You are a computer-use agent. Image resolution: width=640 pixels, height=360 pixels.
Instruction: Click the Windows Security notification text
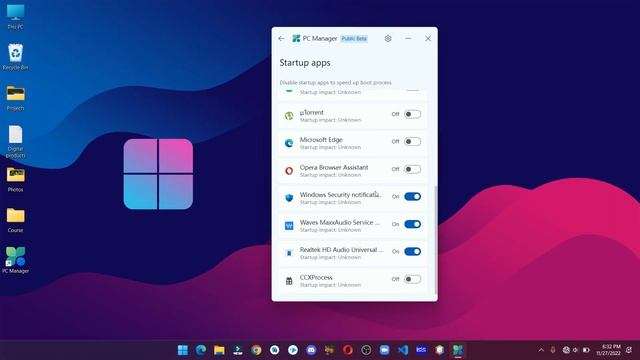coord(340,195)
